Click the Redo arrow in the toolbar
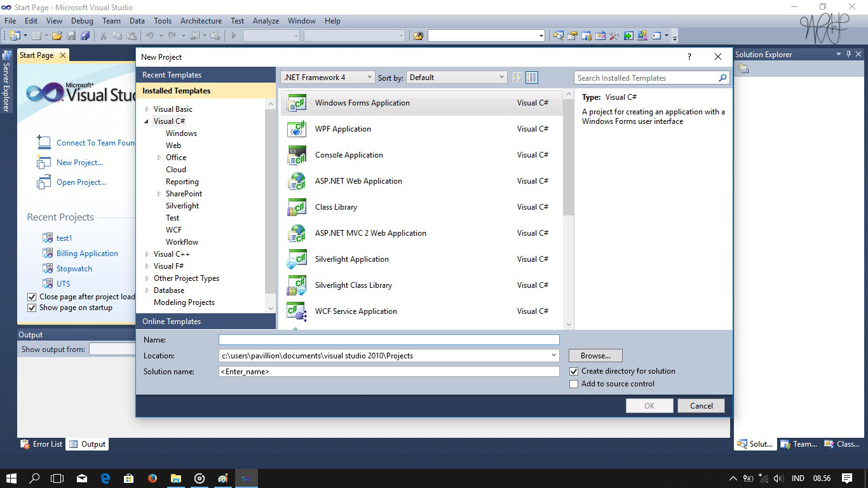The image size is (868, 488). (x=173, y=36)
